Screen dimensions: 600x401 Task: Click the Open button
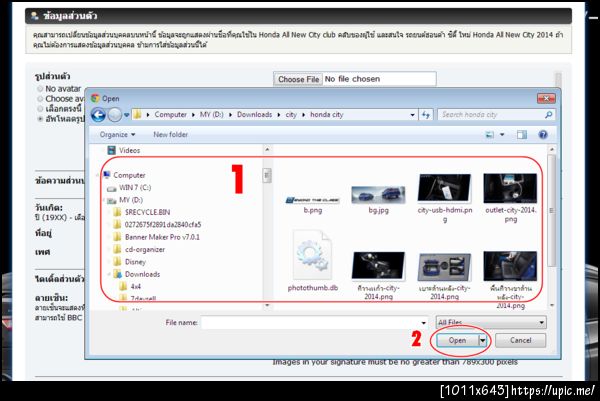point(457,340)
